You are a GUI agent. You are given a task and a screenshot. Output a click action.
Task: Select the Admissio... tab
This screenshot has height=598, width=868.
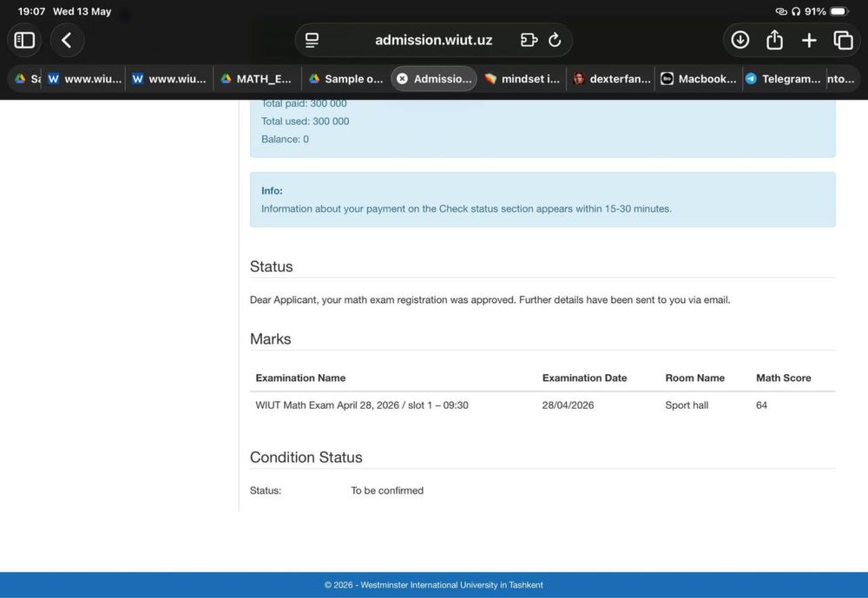point(434,79)
